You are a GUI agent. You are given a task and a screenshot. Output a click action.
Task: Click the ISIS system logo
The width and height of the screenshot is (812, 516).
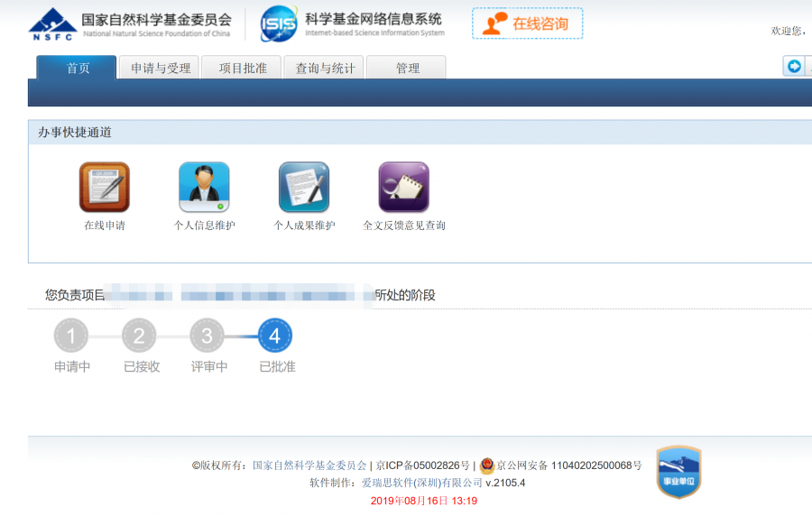pyautogui.click(x=279, y=23)
